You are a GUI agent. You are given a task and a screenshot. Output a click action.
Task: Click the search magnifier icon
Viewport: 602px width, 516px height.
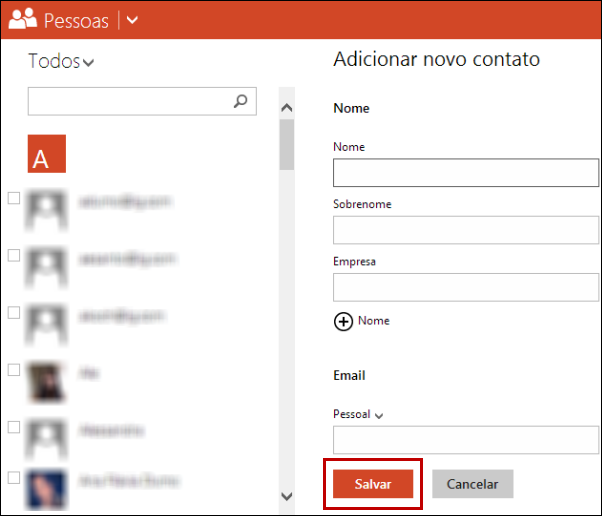coord(240,100)
